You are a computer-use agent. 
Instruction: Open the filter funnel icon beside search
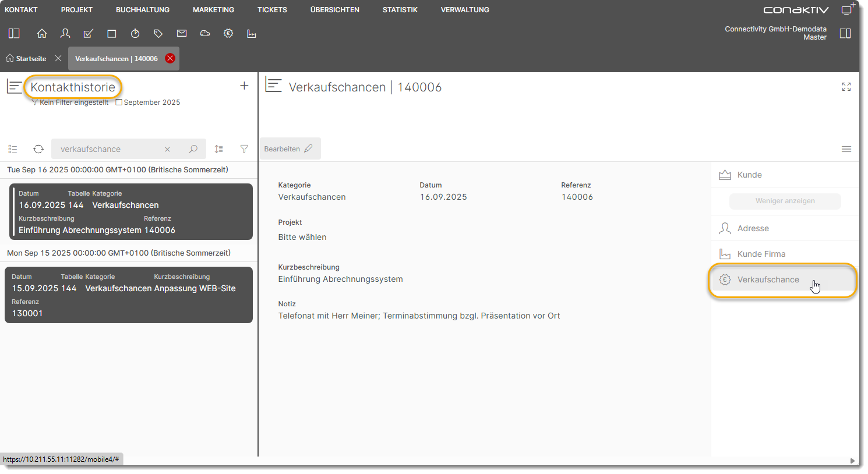pos(244,149)
